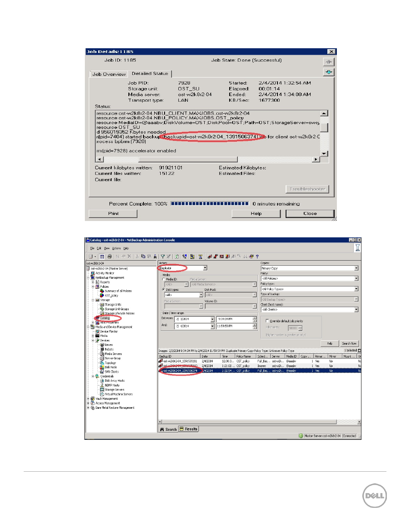Open the File menu
Screen dimensions: 411x532
pyautogui.click(x=92, y=248)
